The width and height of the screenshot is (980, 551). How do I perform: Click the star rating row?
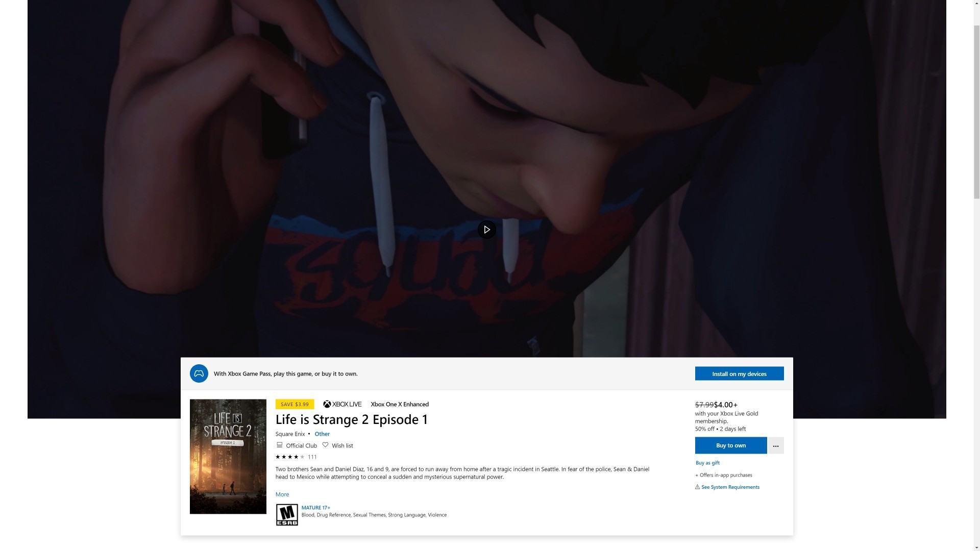[290, 457]
